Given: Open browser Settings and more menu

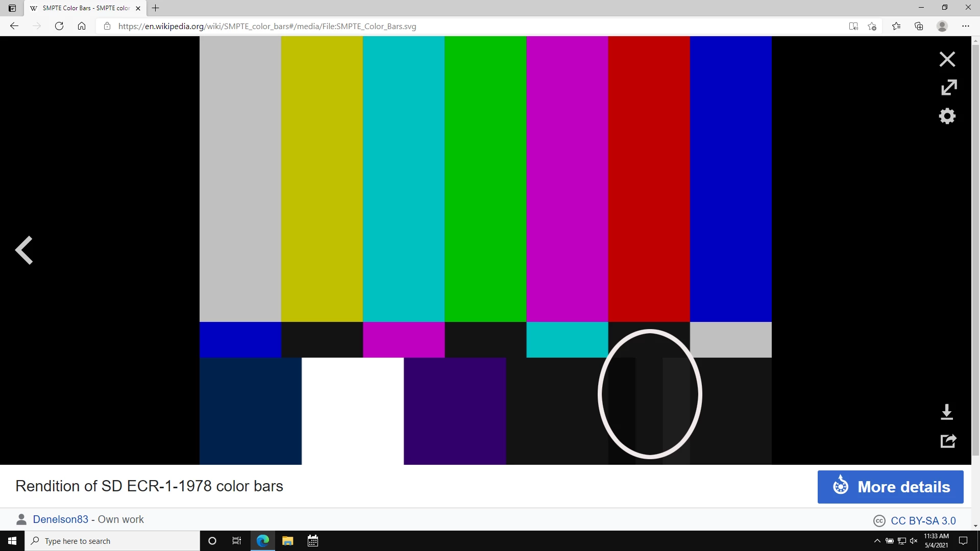Looking at the screenshot, I should click(965, 26).
